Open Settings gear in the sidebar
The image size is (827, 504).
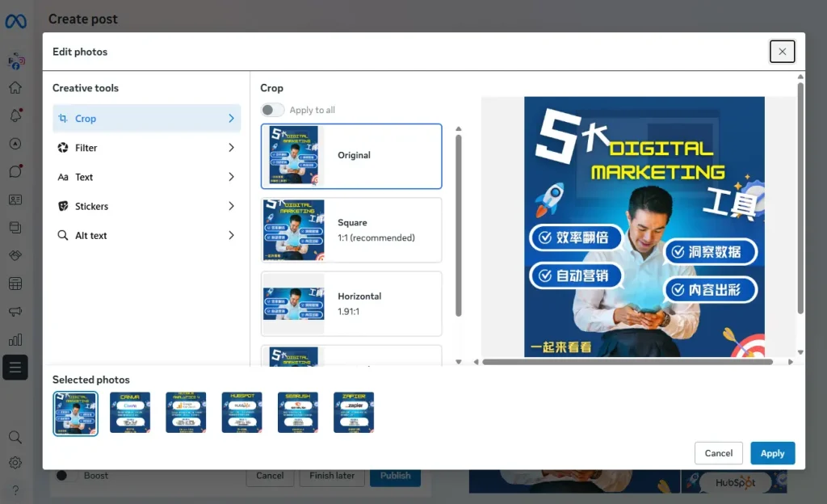coord(15,463)
